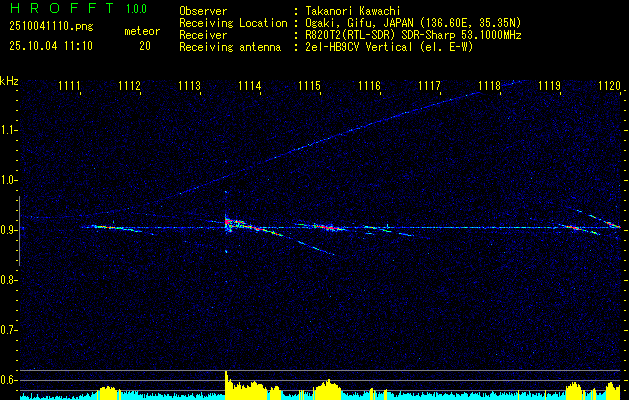Click the R820T2(RTL-SDR) SDR-Sharp receiver text
This screenshot has width=629, height=400.
click(x=413, y=35)
